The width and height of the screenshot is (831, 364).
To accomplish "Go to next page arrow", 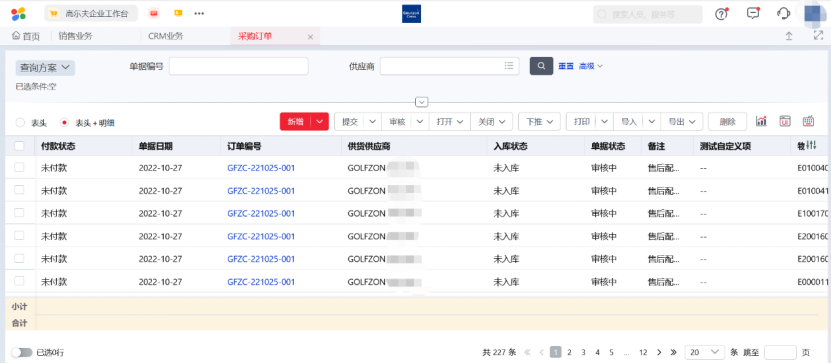I will click(659, 352).
